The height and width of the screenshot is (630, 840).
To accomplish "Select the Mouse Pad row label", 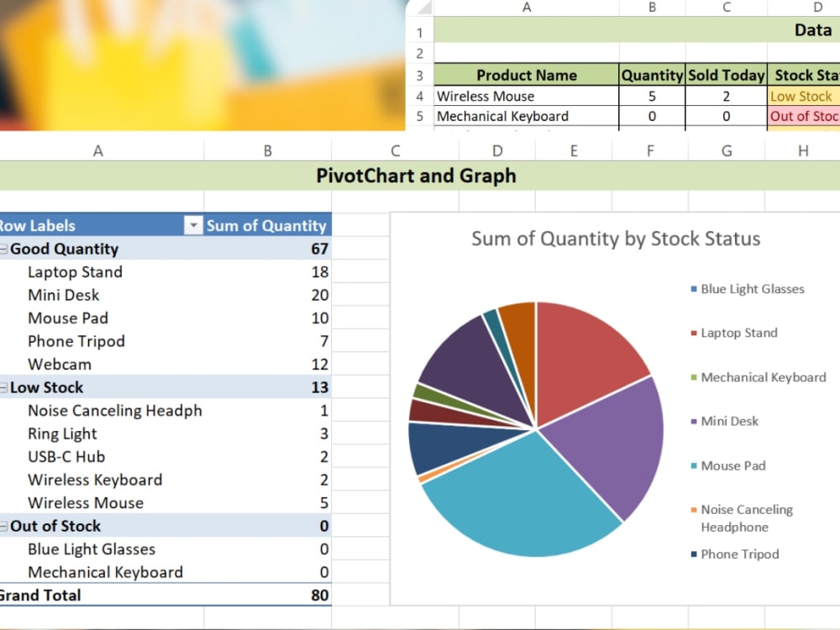I will [x=68, y=318].
